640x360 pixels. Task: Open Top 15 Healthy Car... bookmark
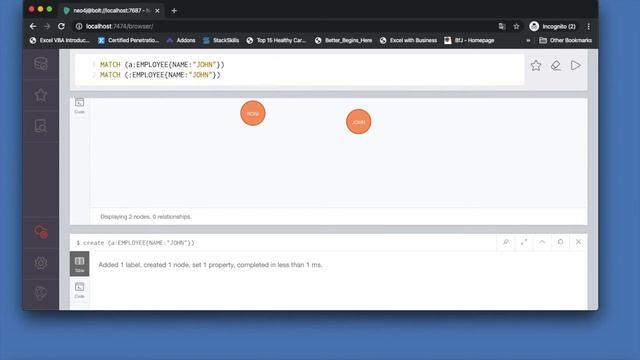pyautogui.click(x=276, y=40)
